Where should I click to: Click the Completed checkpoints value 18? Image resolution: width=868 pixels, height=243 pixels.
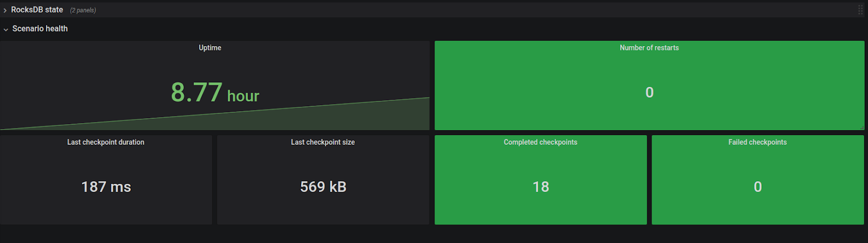[541, 187]
